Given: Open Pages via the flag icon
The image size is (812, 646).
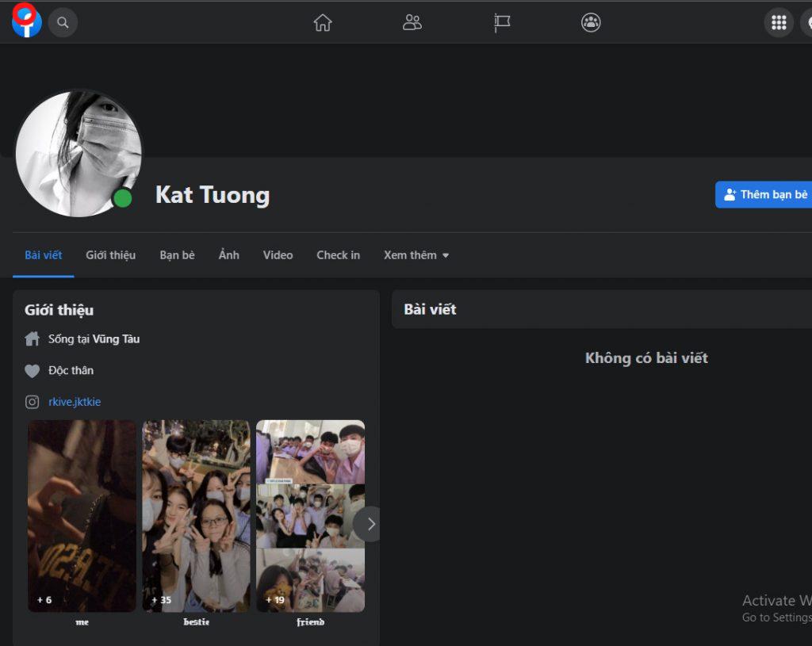Looking at the screenshot, I should (502, 22).
